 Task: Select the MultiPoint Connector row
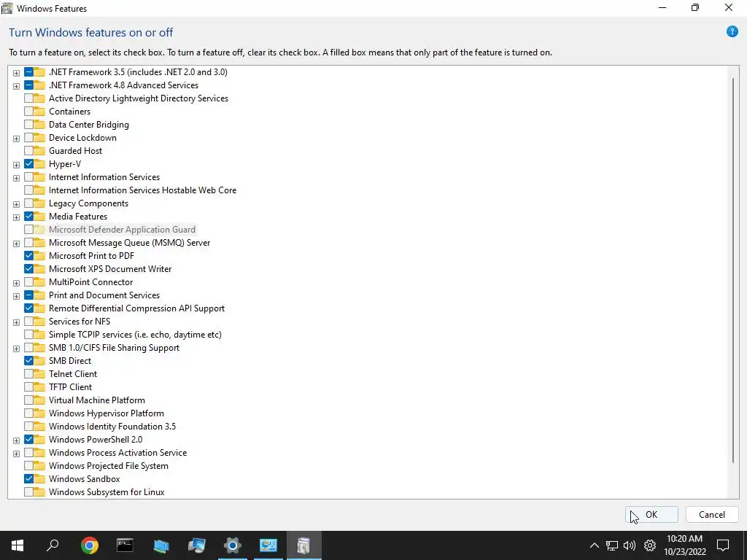[x=90, y=282]
